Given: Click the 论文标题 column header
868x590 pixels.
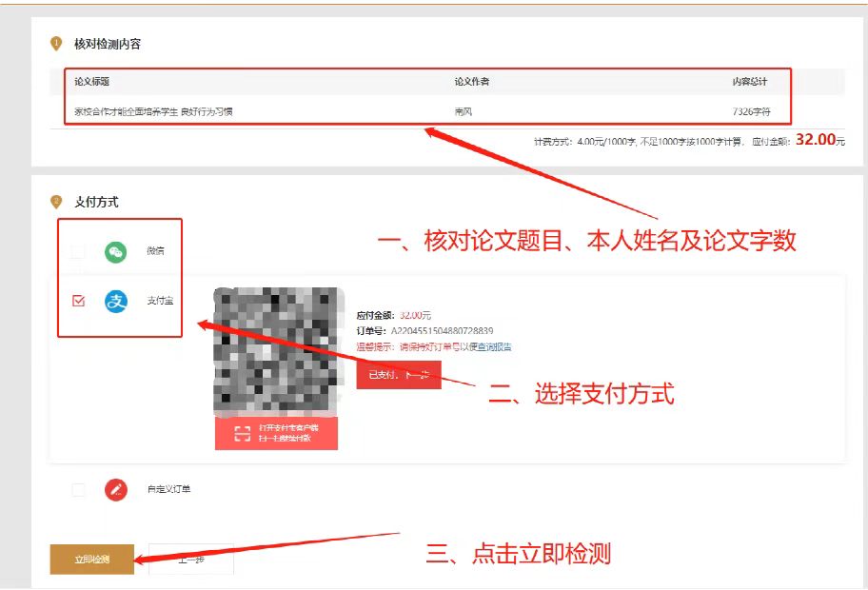Looking at the screenshot, I should click(92, 81).
